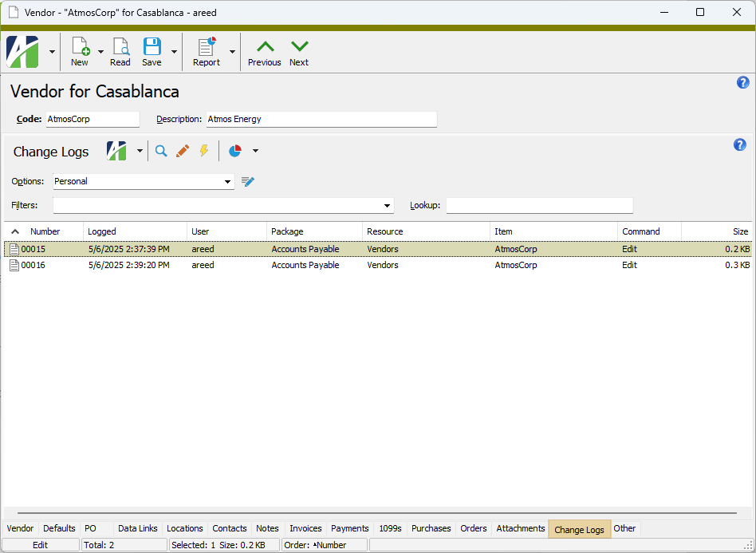756x553 pixels.
Task: Sort by the Item column header
Action: click(x=553, y=231)
